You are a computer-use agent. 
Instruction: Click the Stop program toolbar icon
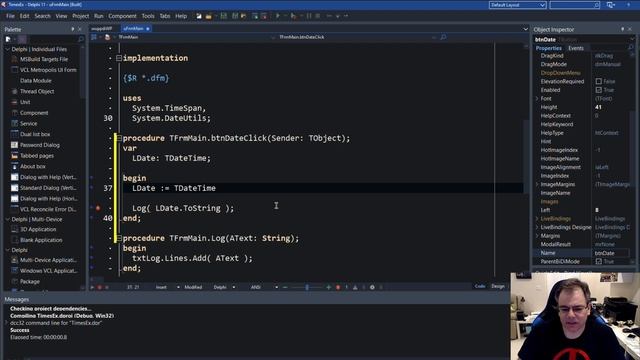pos(317,16)
